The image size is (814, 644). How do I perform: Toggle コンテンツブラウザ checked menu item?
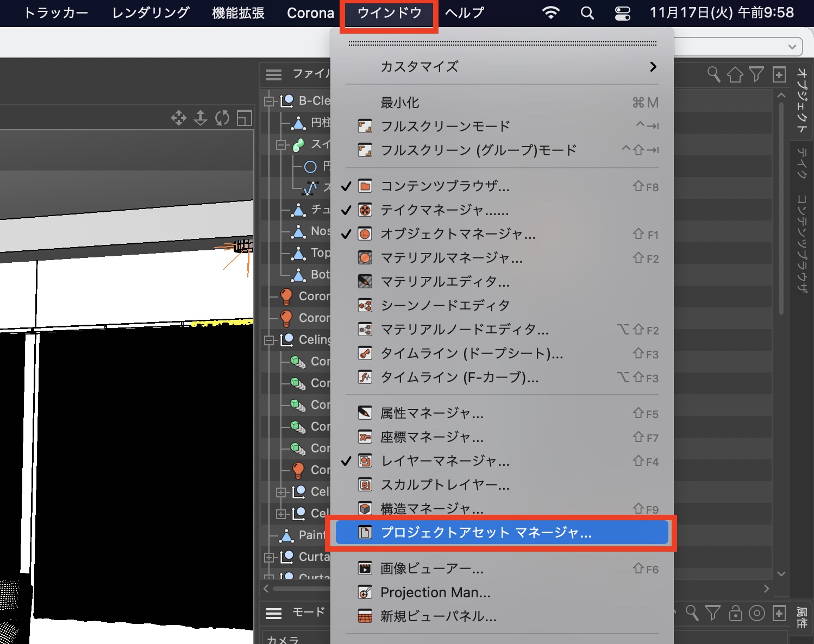tap(445, 186)
